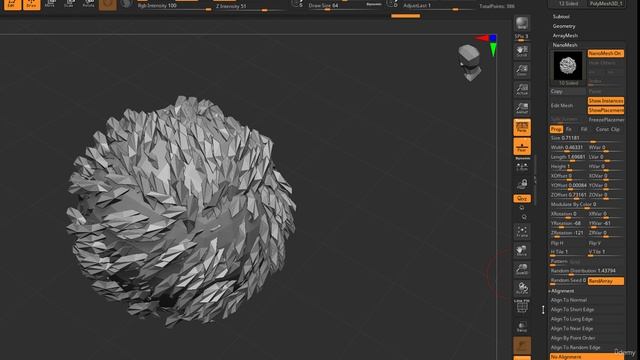Screen dimensions: 640x360
Task: Switch to the Fill tab
Action: pyautogui.click(x=584, y=129)
